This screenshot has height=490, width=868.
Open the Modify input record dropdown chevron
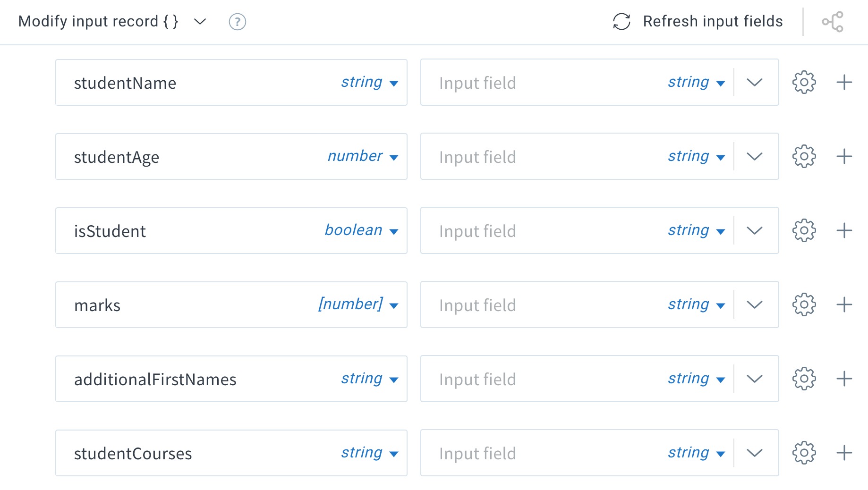(200, 22)
